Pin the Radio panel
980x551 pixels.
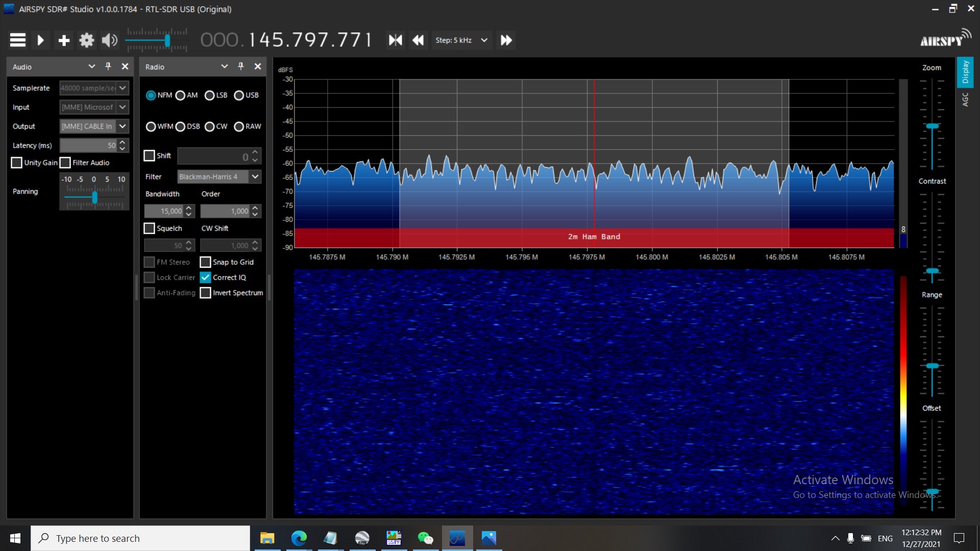241,66
